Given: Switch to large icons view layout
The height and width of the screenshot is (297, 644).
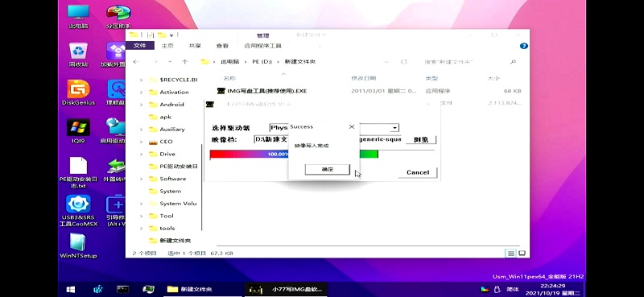Looking at the screenshot, I should [x=522, y=254].
